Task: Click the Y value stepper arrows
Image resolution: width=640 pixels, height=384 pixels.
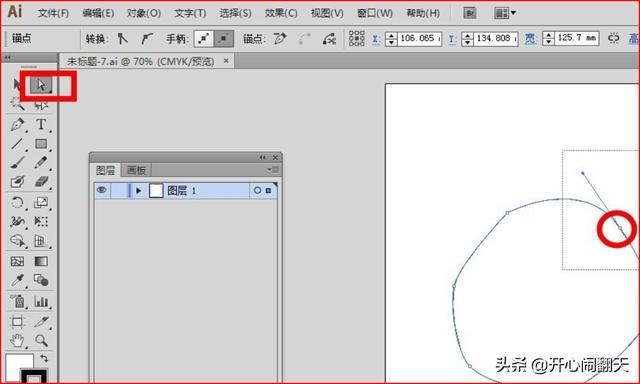Action: point(468,39)
